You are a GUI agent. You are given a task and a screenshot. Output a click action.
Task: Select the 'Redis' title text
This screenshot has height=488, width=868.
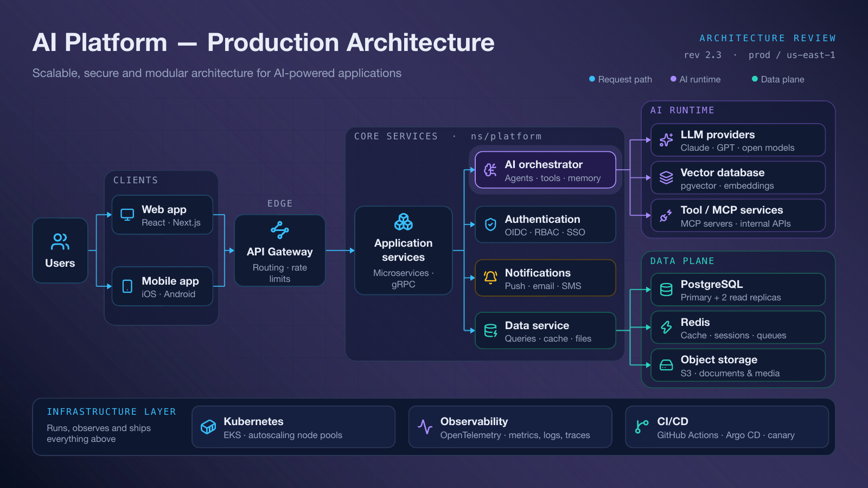coord(695,322)
